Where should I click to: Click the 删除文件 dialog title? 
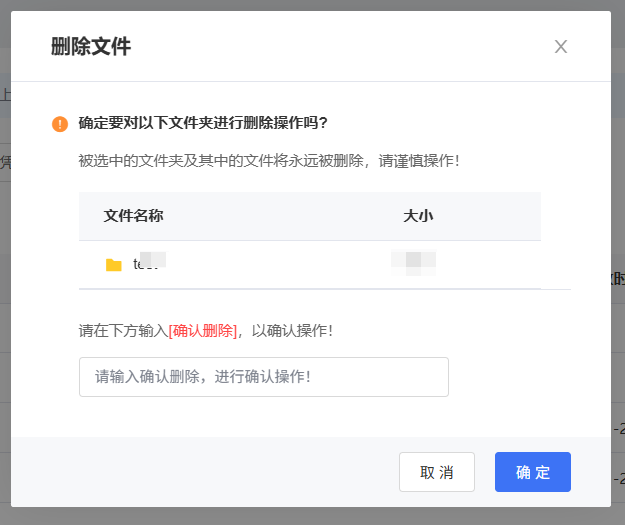coord(91,46)
